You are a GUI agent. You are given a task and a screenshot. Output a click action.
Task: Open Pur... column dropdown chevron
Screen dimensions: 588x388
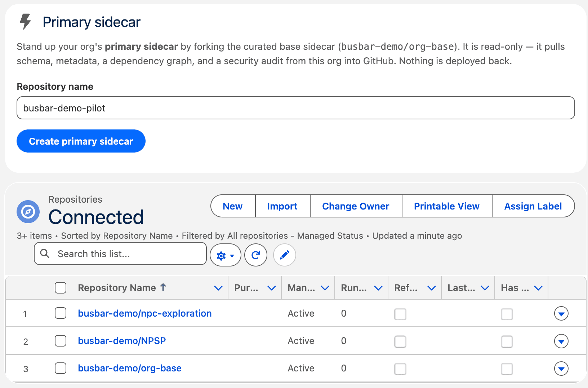pos(272,288)
